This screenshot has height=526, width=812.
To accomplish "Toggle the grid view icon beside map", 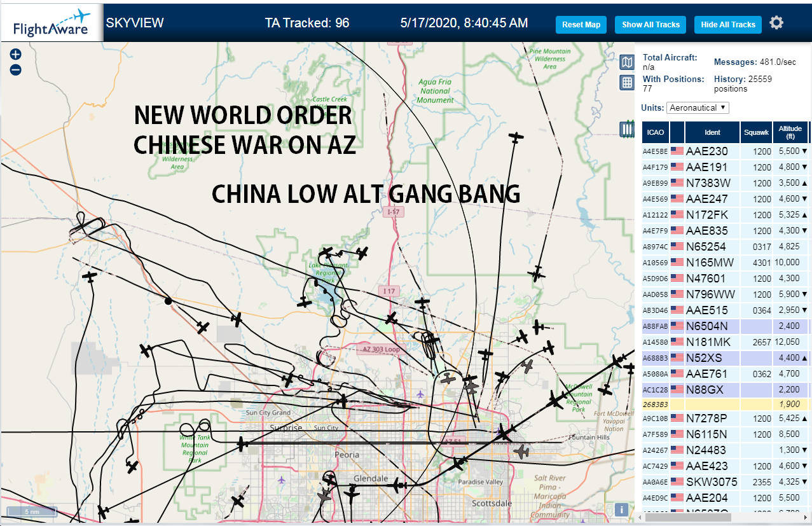I will (x=627, y=82).
